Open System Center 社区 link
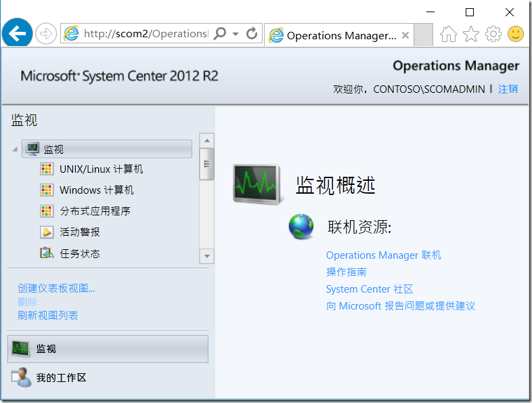 pos(370,289)
